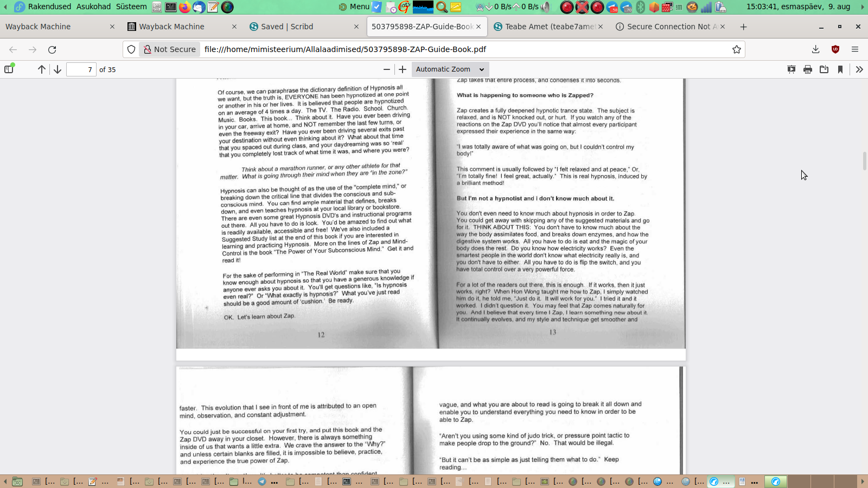Go to next PDF page
Screen dimensions: 868x488
(x=57, y=69)
